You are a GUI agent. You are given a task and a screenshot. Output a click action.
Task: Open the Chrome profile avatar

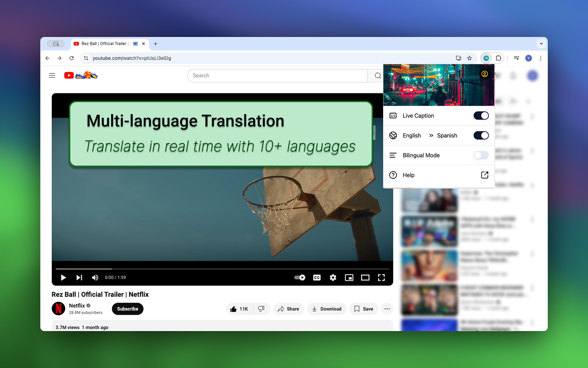(529, 58)
